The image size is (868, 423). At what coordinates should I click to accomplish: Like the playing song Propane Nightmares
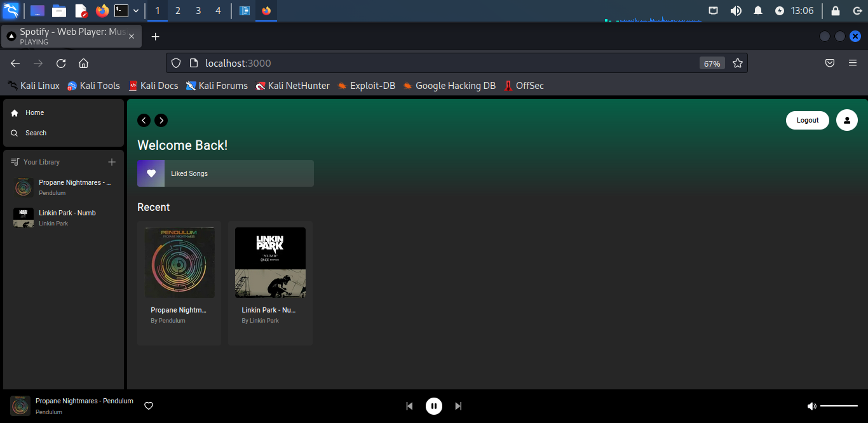149,406
